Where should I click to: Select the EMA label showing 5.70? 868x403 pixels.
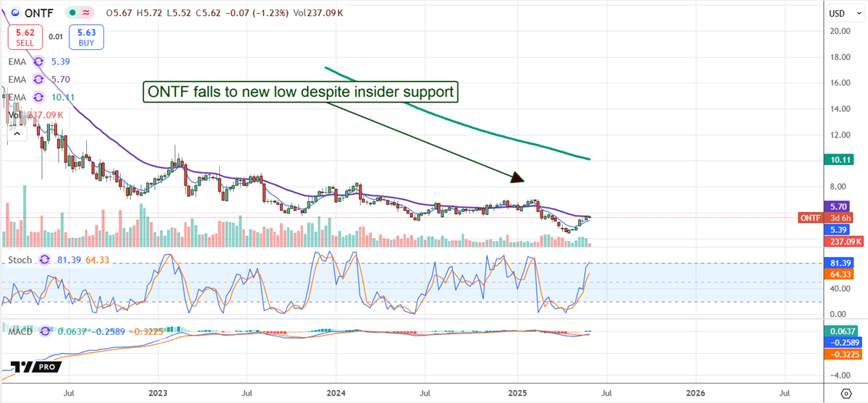[x=18, y=80]
